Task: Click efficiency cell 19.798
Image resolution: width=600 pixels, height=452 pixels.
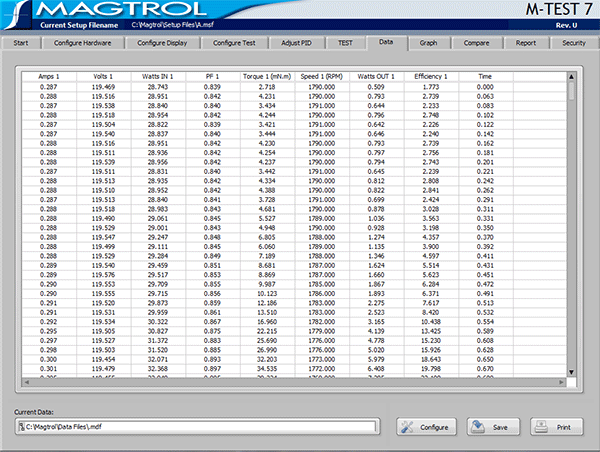Action: pos(431,369)
